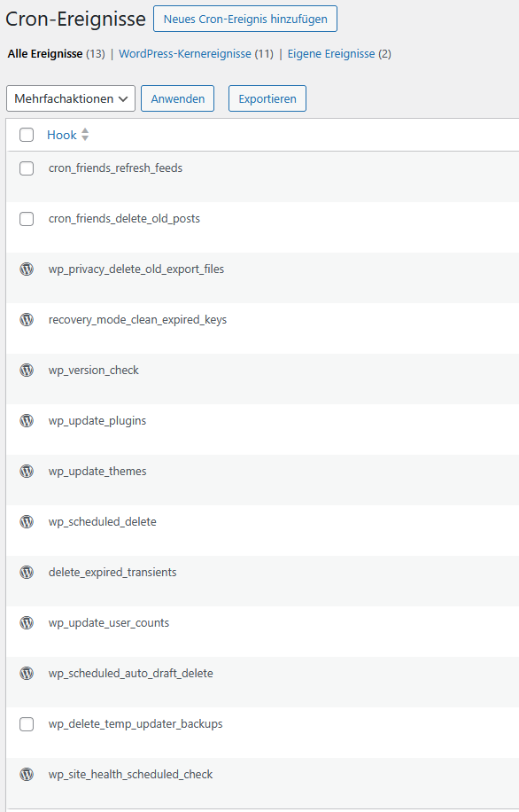This screenshot has width=519, height=812.
Task: Click WordPress icon for wp_update_plugins row
Action: tap(27, 420)
